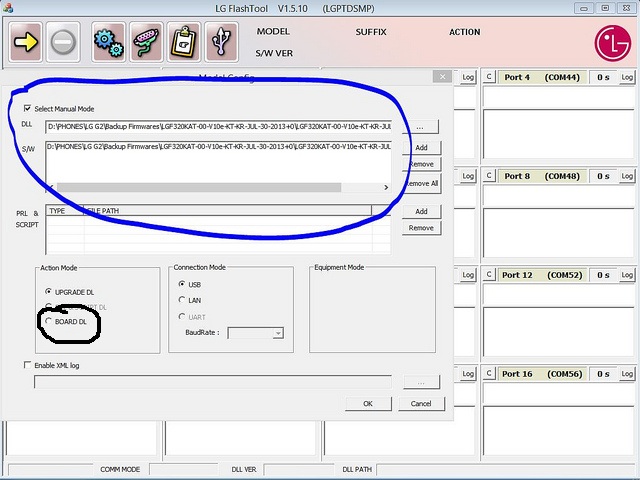Image resolution: width=640 pixels, height=480 pixels.
Task: Open the BaudRate dropdown
Action: click(x=278, y=333)
